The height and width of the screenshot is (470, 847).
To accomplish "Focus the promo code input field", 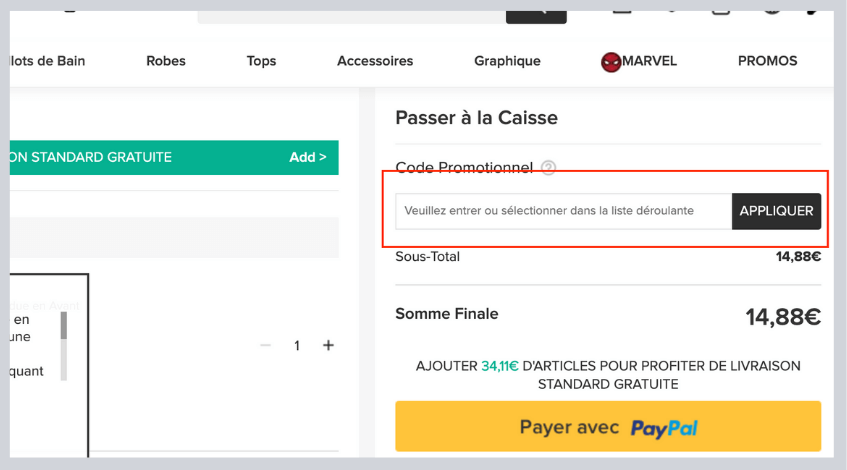I will tap(563, 211).
